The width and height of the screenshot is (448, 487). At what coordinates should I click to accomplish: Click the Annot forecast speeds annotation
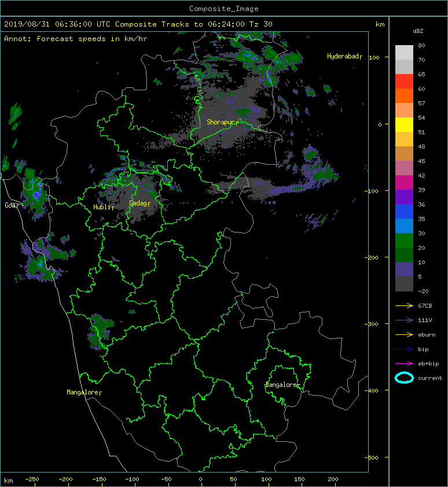pyautogui.click(x=76, y=39)
